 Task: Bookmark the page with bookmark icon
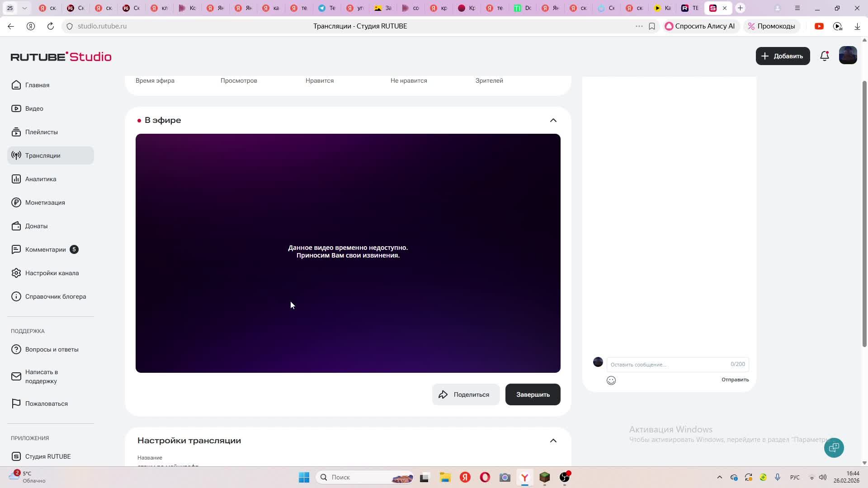652,26
